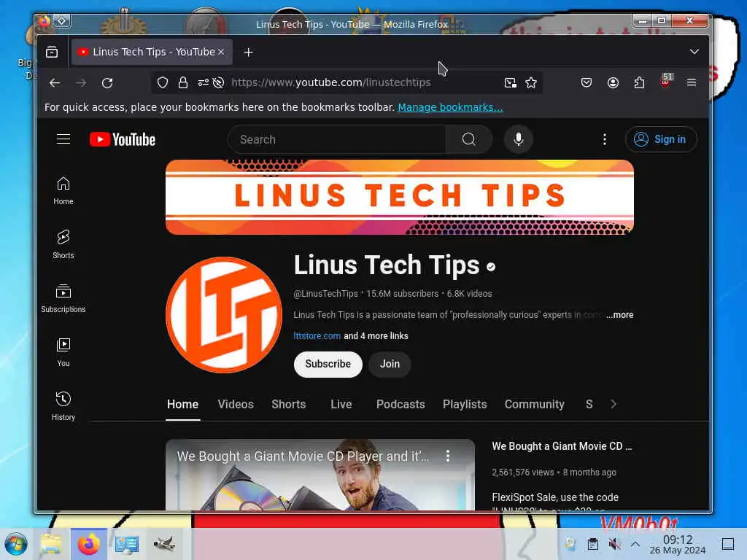
Task: Open a new tab with plus button
Action: pyautogui.click(x=248, y=52)
